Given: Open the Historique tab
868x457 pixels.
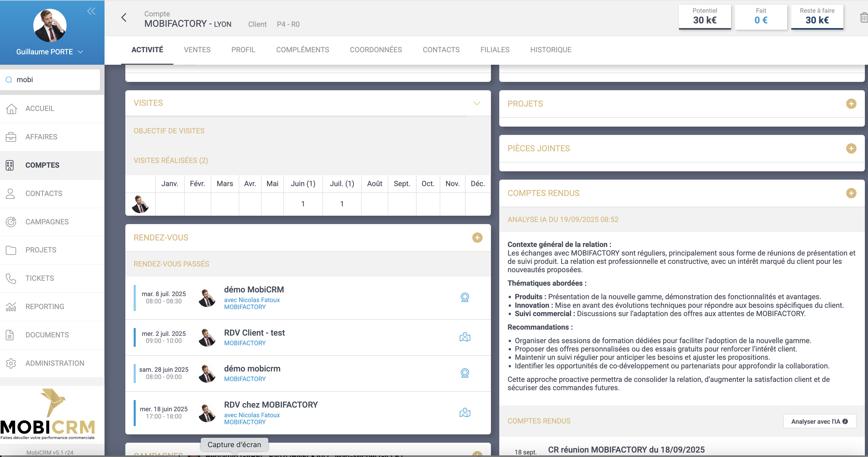Looking at the screenshot, I should tap(550, 50).
